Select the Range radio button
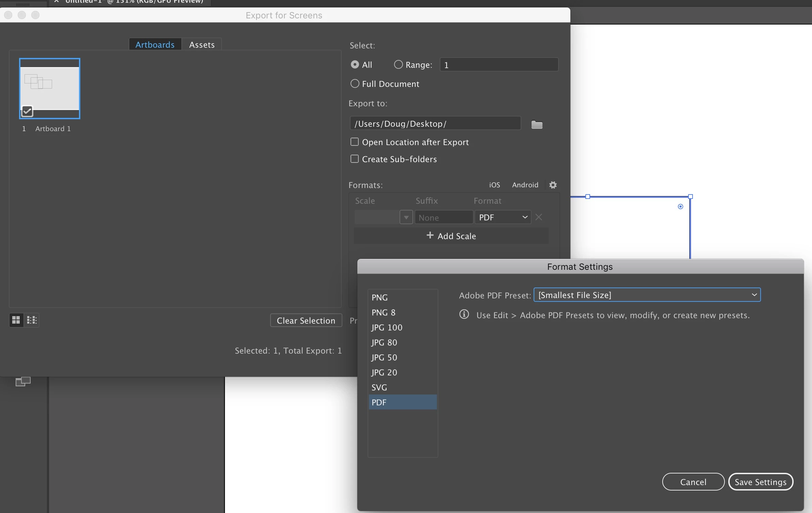 point(398,64)
